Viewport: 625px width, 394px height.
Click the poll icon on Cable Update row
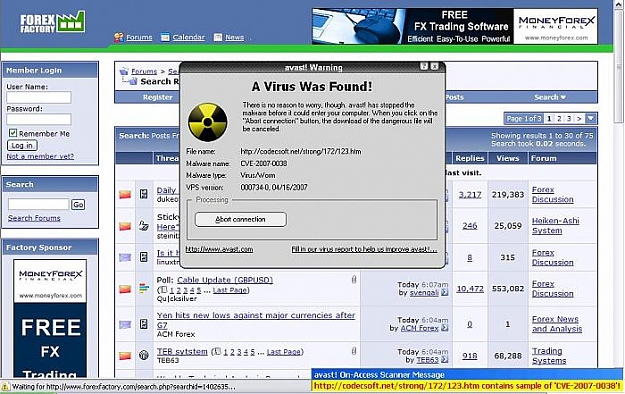(144, 288)
